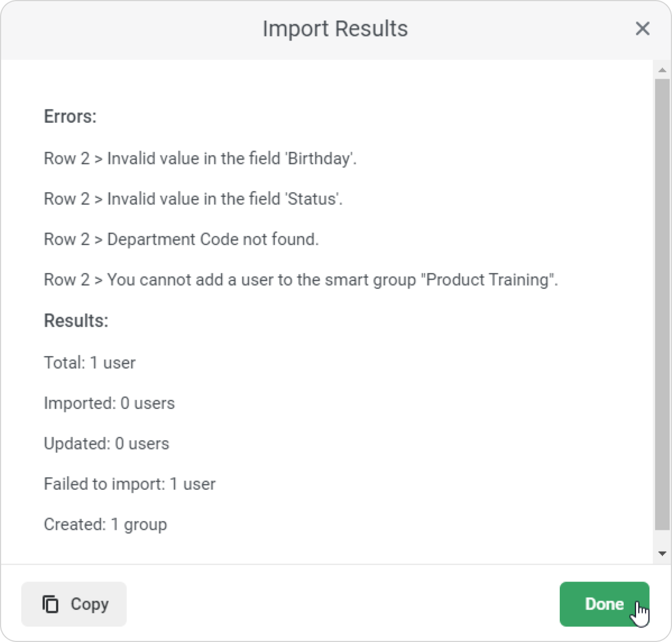Click the Copy button label
672x642 pixels.
coord(89,604)
